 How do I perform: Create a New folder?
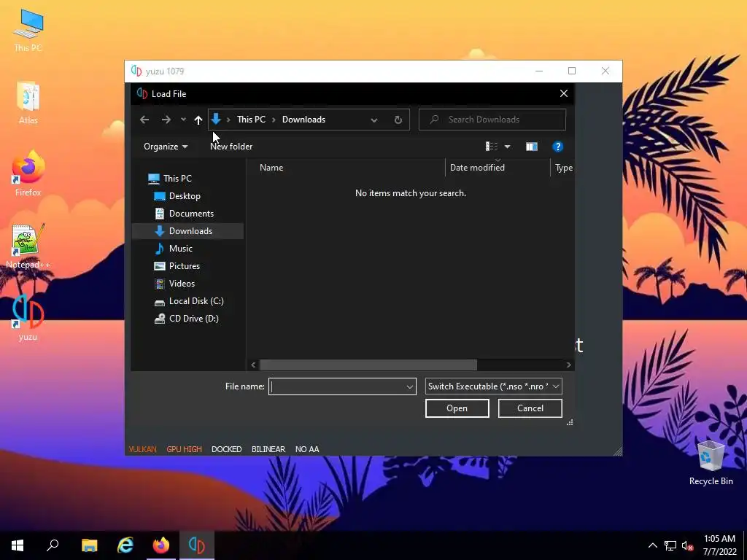[x=231, y=147]
